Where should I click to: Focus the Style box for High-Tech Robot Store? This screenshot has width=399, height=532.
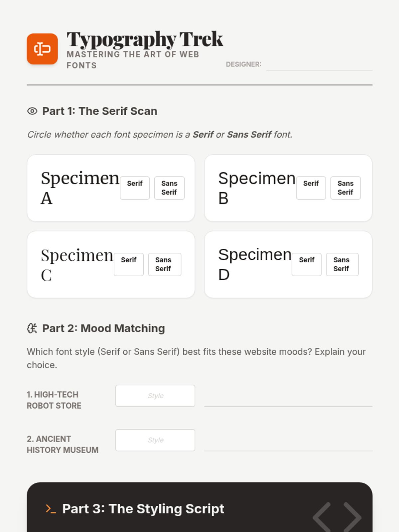pos(155,396)
